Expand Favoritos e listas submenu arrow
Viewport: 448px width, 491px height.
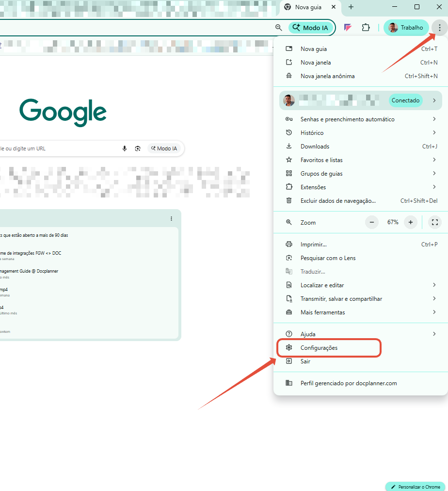pos(434,160)
